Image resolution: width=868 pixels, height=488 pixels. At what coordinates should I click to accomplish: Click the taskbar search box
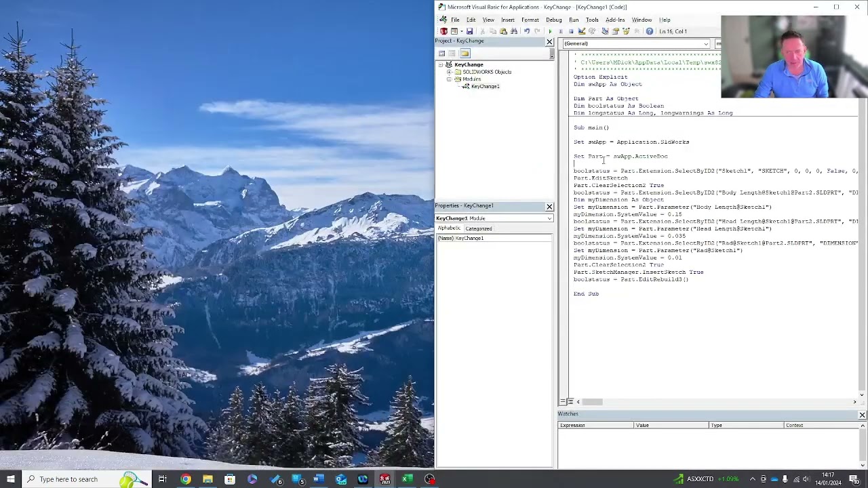[x=87, y=479]
